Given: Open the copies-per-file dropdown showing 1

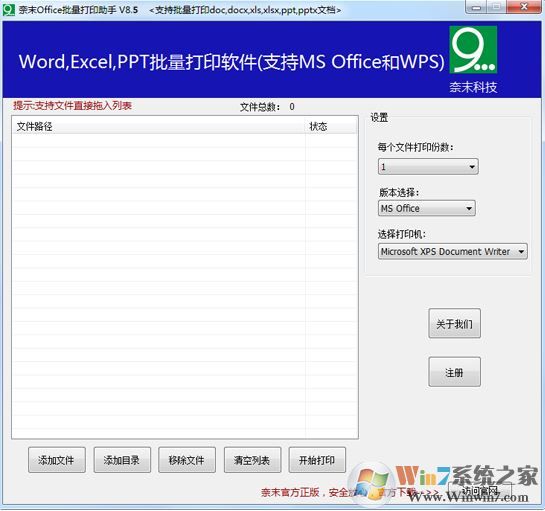Looking at the screenshot, I should (x=428, y=167).
